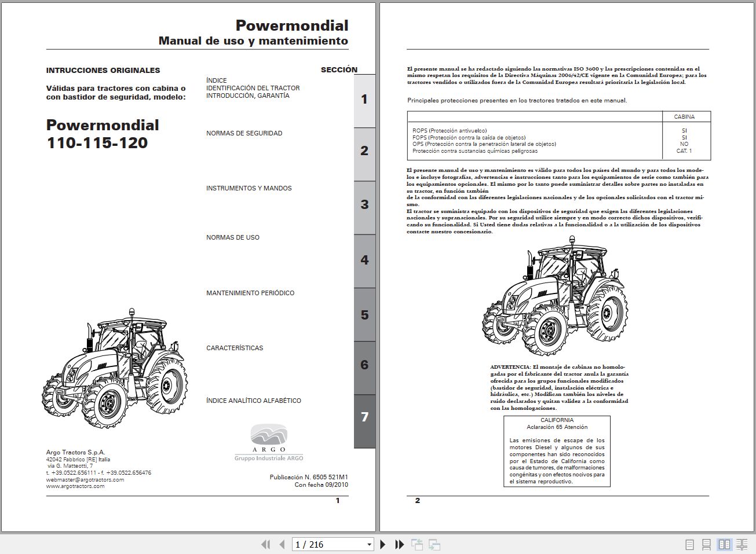Click the SECCIÓN column label
Image resolution: width=756 pixels, height=554 pixels.
coord(339,69)
